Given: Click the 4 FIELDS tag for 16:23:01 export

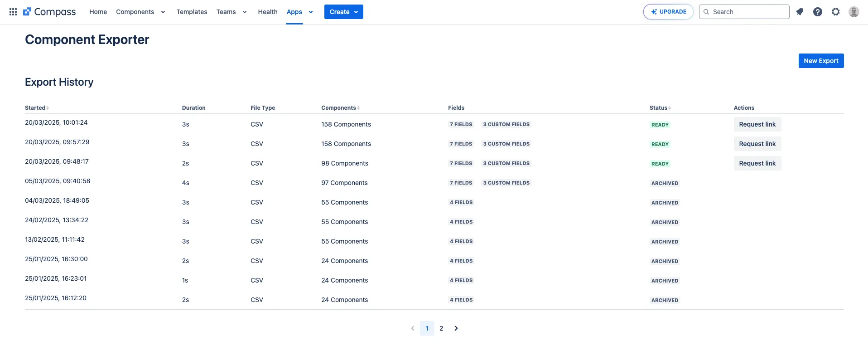Looking at the screenshot, I should point(461,280).
